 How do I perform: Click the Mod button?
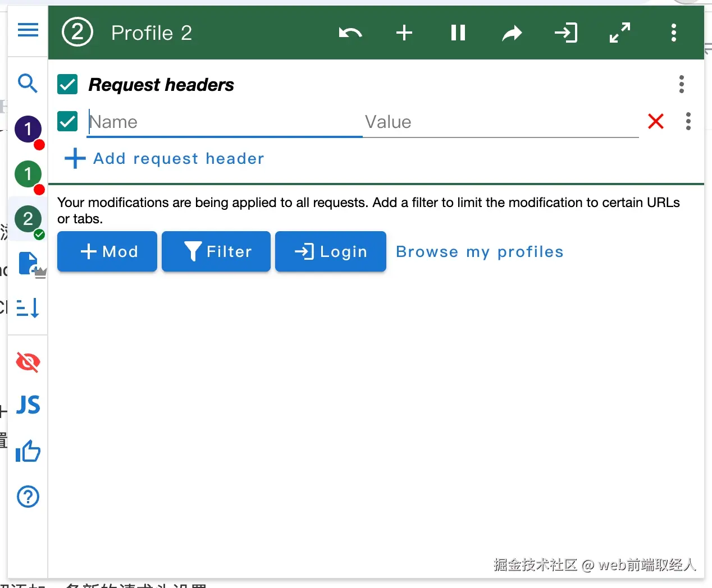tap(107, 251)
